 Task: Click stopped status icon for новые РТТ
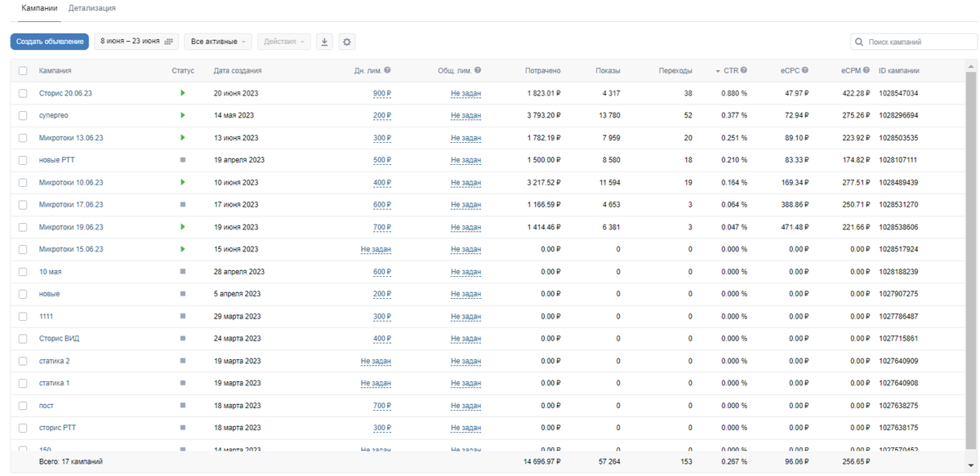182,160
